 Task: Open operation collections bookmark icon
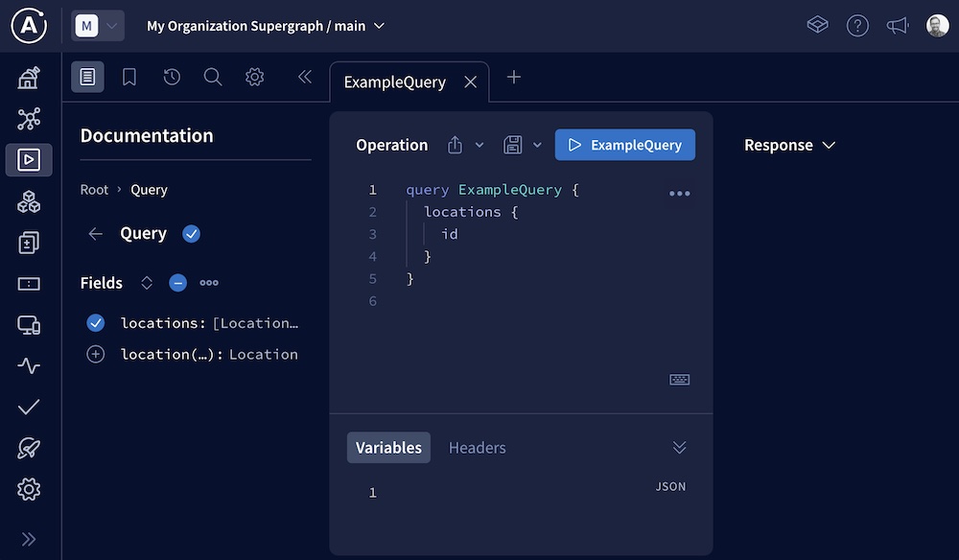click(129, 77)
